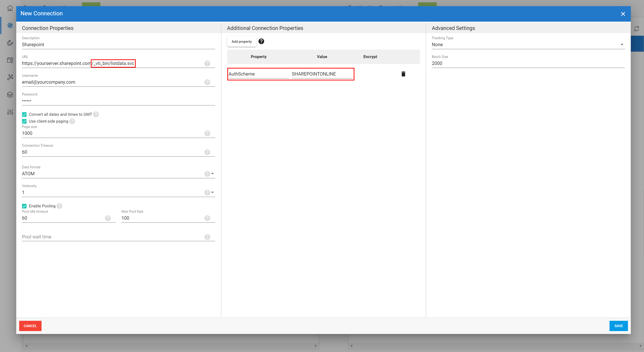Open the Verbosity dropdown
The height and width of the screenshot is (352, 644).
pyautogui.click(x=212, y=192)
